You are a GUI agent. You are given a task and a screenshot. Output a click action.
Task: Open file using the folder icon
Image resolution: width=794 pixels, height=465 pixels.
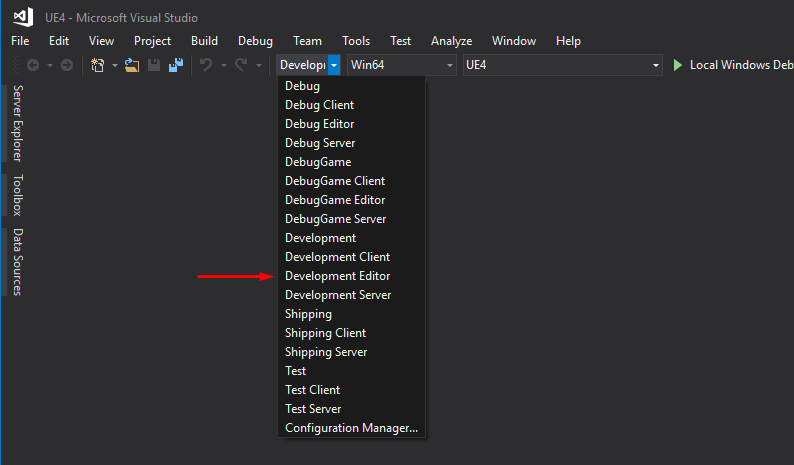click(132, 65)
